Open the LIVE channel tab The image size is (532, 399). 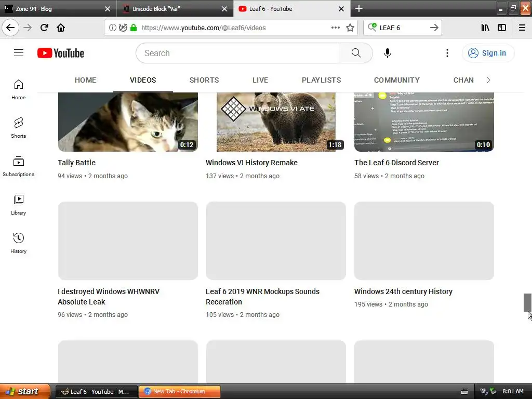click(x=260, y=80)
